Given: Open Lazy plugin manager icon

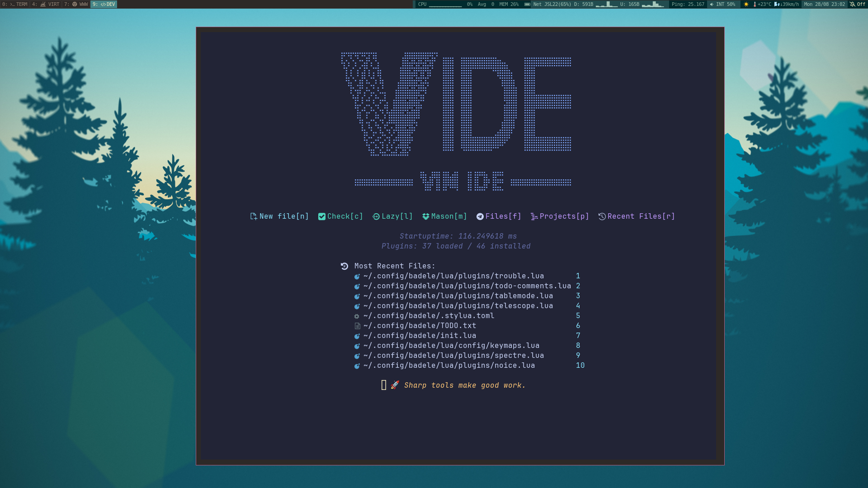Looking at the screenshot, I should click(x=376, y=216).
